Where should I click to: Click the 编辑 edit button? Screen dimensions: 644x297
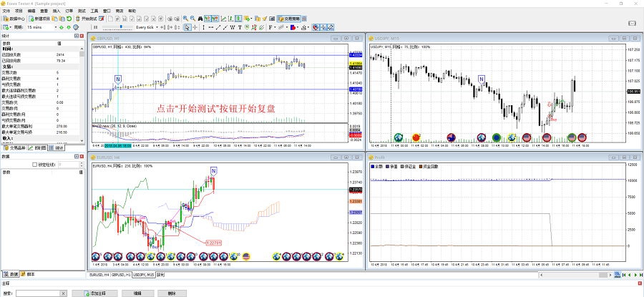138,293
